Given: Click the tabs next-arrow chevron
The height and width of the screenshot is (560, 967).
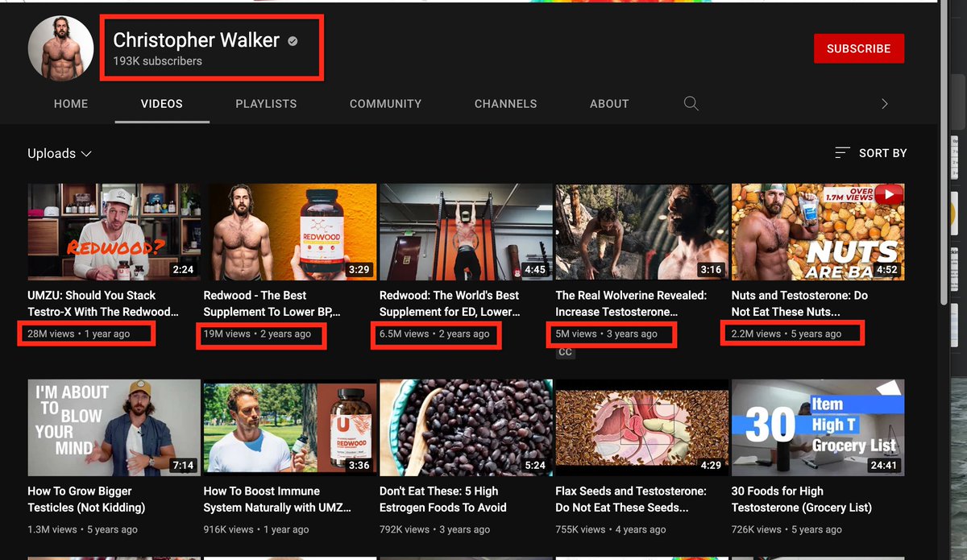Looking at the screenshot, I should click(x=884, y=104).
